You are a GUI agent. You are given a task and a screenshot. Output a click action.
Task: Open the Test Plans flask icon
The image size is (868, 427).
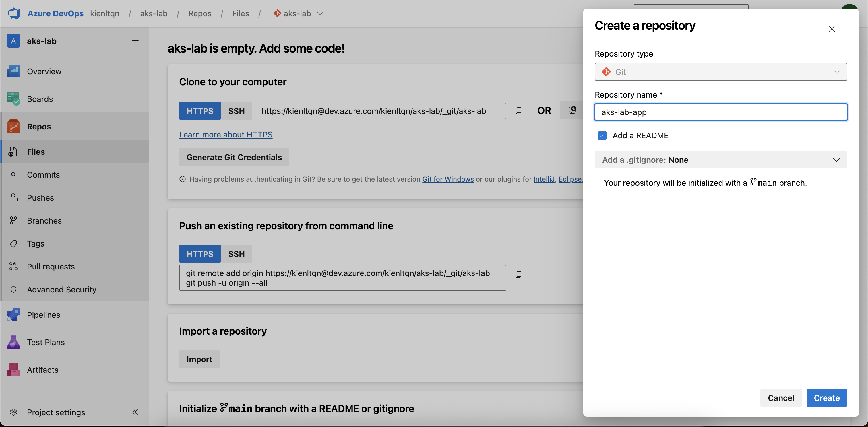[13, 342]
